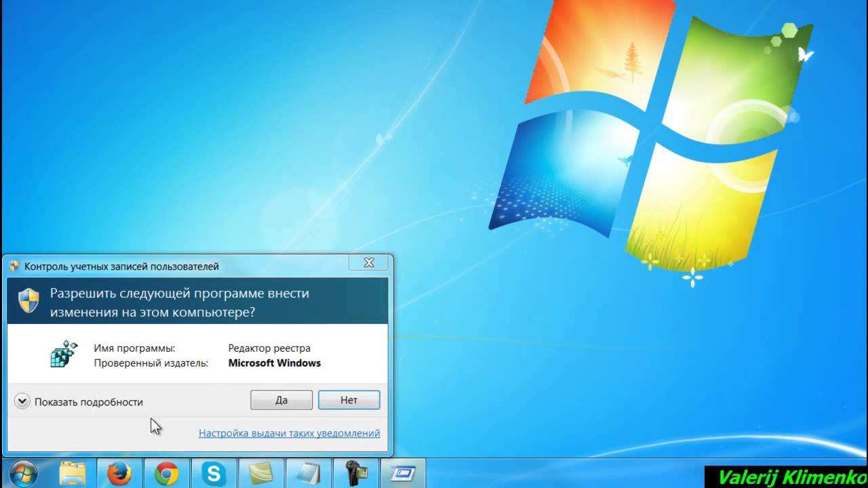Image resolution: width=868 pixels, height=488 pixels.
Task: Open the Windows Start menu
Action: coord(24,474)
